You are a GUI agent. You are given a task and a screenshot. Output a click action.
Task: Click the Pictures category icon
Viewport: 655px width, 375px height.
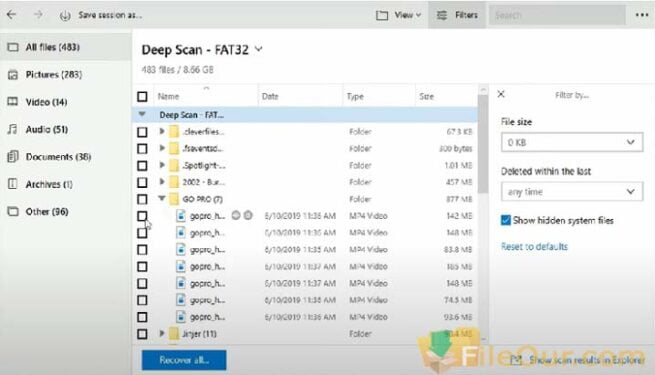click(13, 75)
